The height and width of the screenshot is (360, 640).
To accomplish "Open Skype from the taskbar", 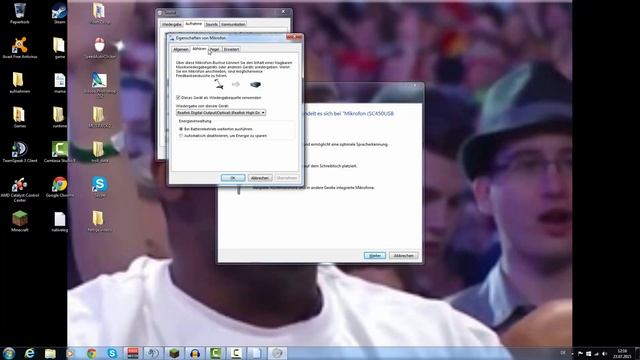I will pyautogui.click(x=112, y=353).
